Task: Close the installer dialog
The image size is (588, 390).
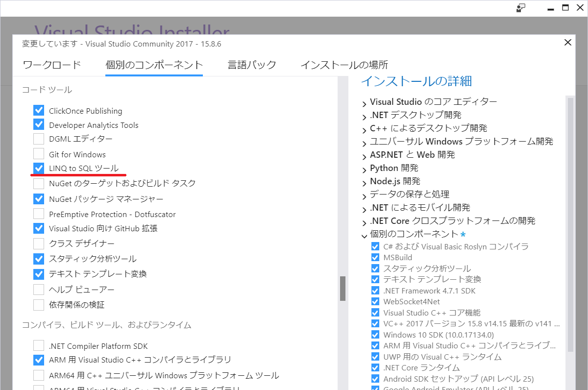Action: 567,42
